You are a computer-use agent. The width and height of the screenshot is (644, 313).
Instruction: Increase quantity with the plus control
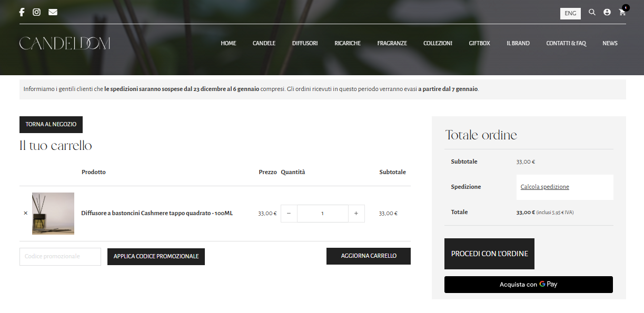pos(356,213)
